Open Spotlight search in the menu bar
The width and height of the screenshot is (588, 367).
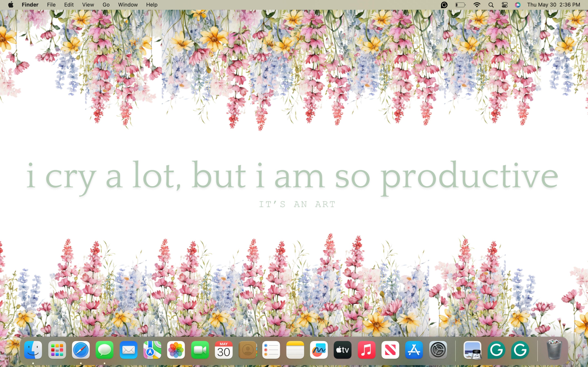click(x=491, y=5)
